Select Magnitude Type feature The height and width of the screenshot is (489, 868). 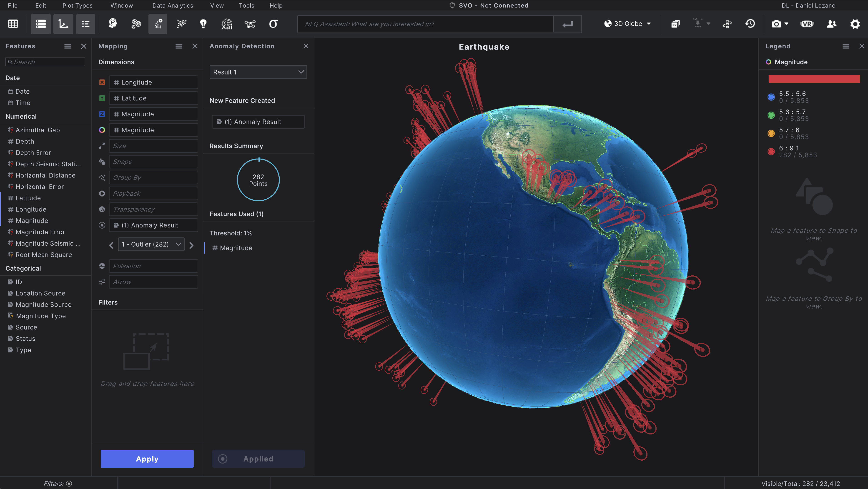[41, 316]
